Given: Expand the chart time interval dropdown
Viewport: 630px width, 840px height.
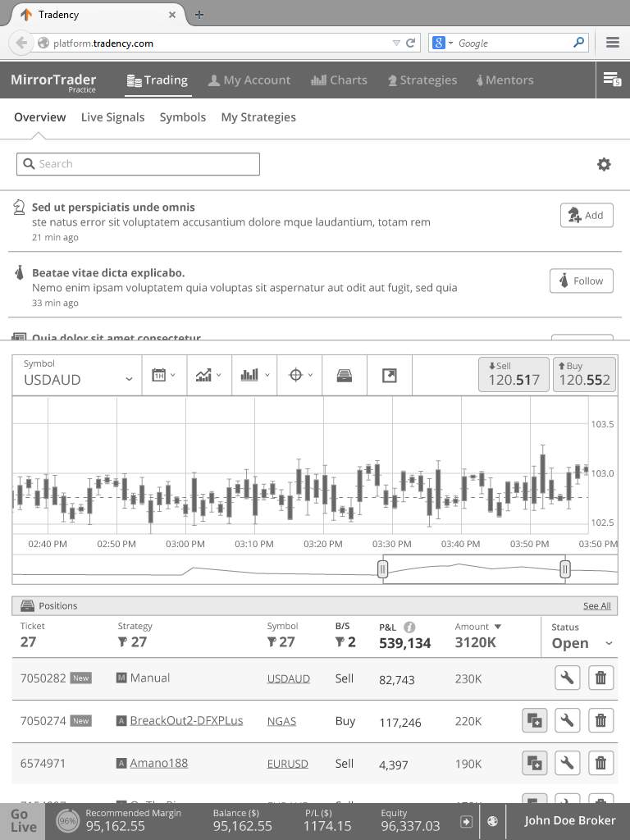Looking at the screenshot, I should pos(164,375).
